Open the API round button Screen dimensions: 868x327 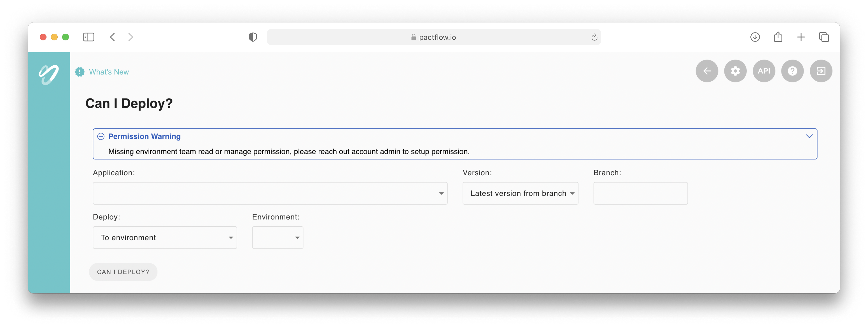click(x=764, y=71)
